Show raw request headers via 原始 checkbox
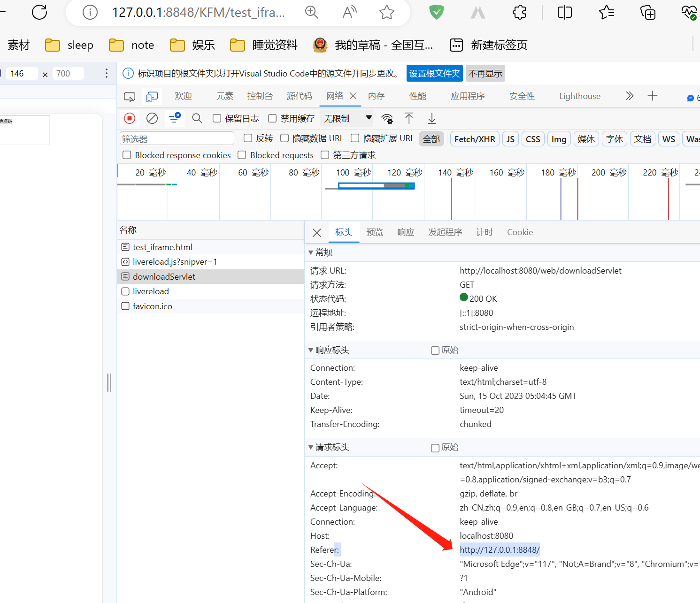Screen dimensions: 700x603 [435, 448]
